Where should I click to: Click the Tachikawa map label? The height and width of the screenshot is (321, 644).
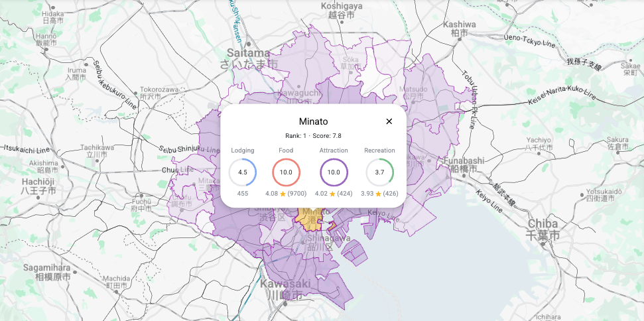(x=97, y=151)
